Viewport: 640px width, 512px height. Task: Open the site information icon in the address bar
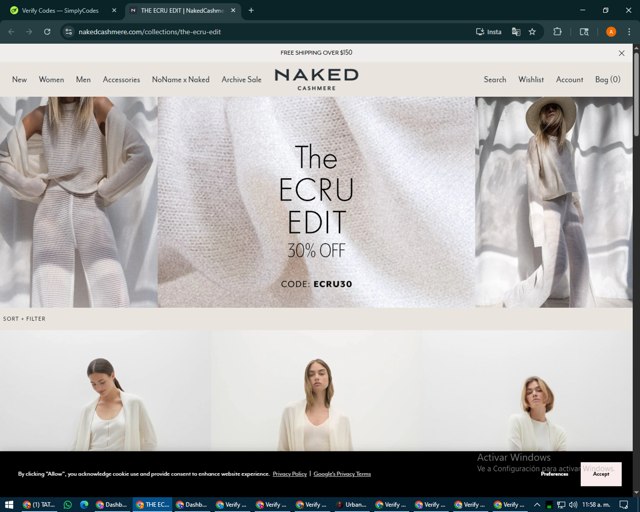tap(69, 32)
